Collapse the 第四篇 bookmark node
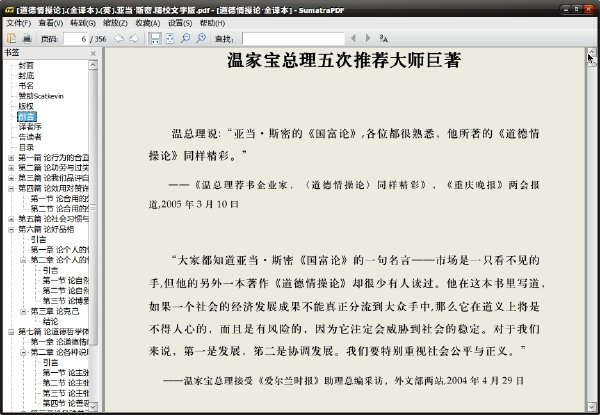600x415 pixels. [11, 188]
